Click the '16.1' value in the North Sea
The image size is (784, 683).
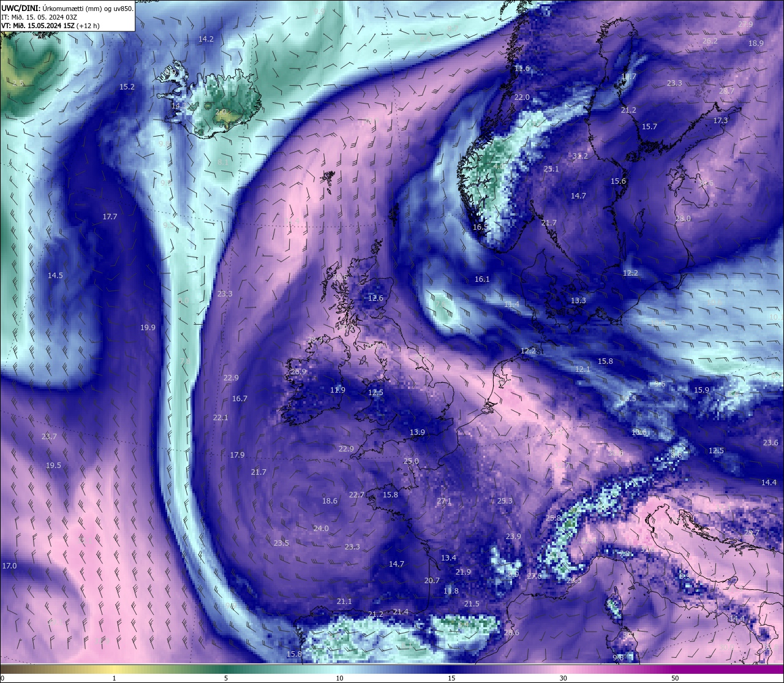click(482, 279)
